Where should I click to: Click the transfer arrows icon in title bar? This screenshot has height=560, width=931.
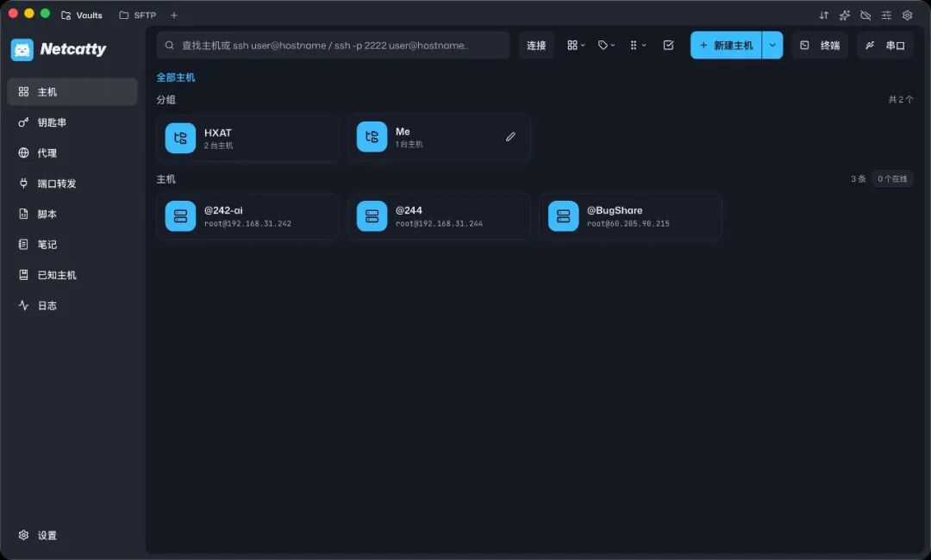(823, 16)
